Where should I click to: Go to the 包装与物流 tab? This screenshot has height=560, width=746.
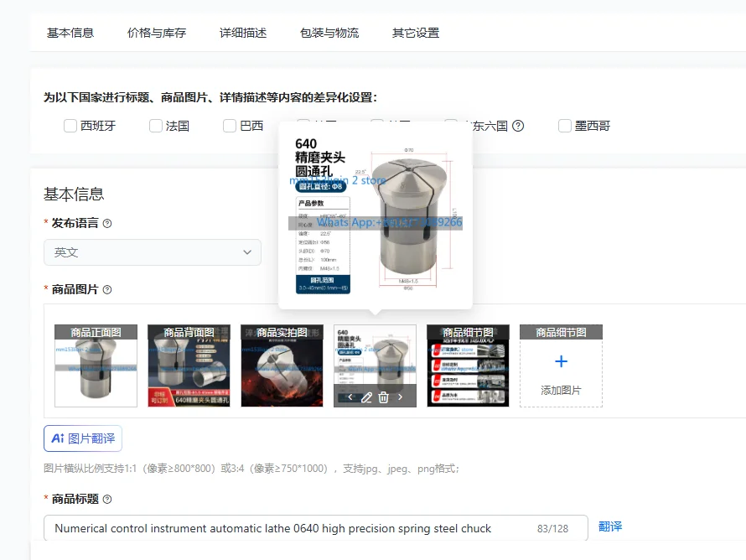coord(329,33)
